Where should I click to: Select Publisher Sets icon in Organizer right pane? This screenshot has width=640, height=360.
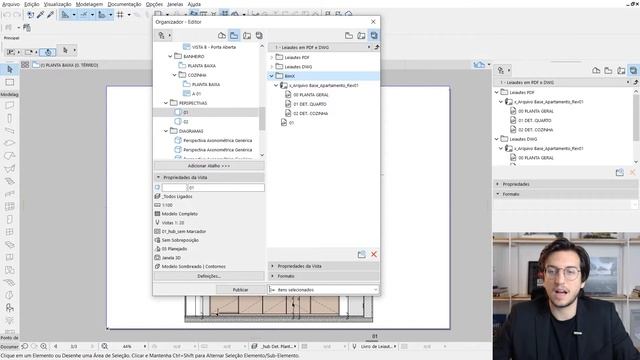pyautogui.click(x=374, y=36)
